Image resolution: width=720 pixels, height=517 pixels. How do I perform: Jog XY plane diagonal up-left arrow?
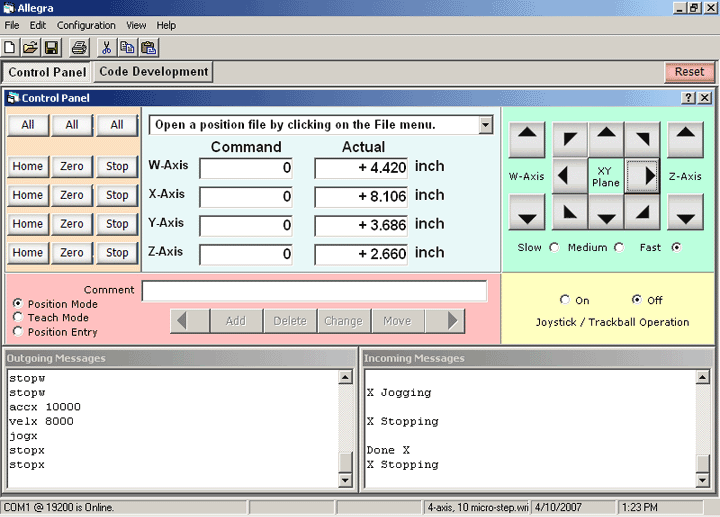[570, 139]
